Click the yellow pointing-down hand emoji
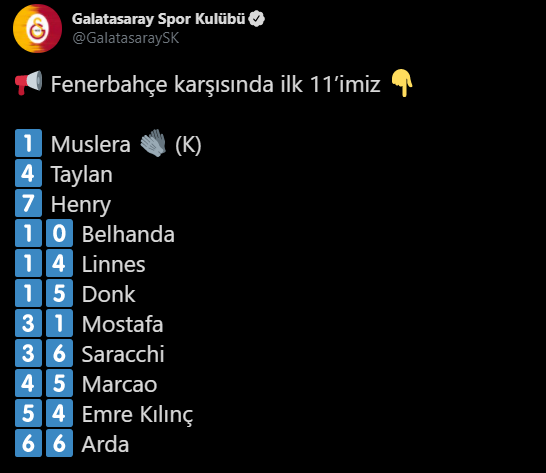 402,83
